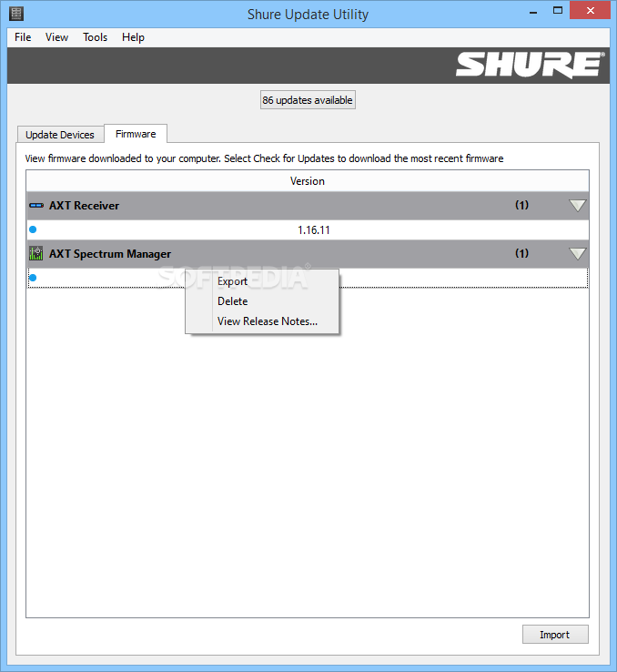
Task: Click the AXT Spectrum Manager icon
Action: (36, 253)
